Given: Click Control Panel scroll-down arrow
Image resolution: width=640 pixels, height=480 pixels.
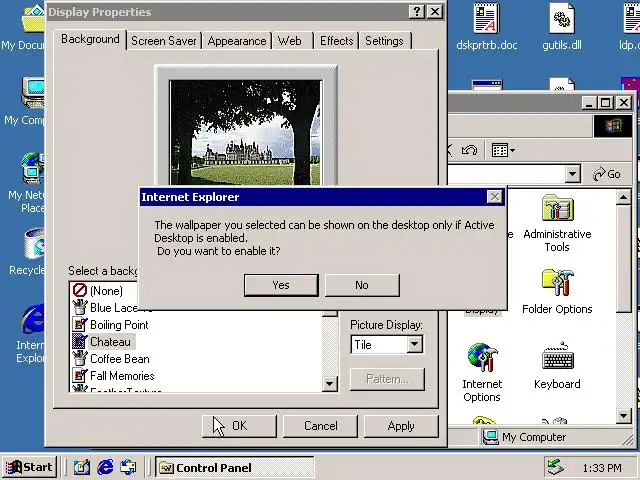Looking at the screenshot, I should click(624, 416).
